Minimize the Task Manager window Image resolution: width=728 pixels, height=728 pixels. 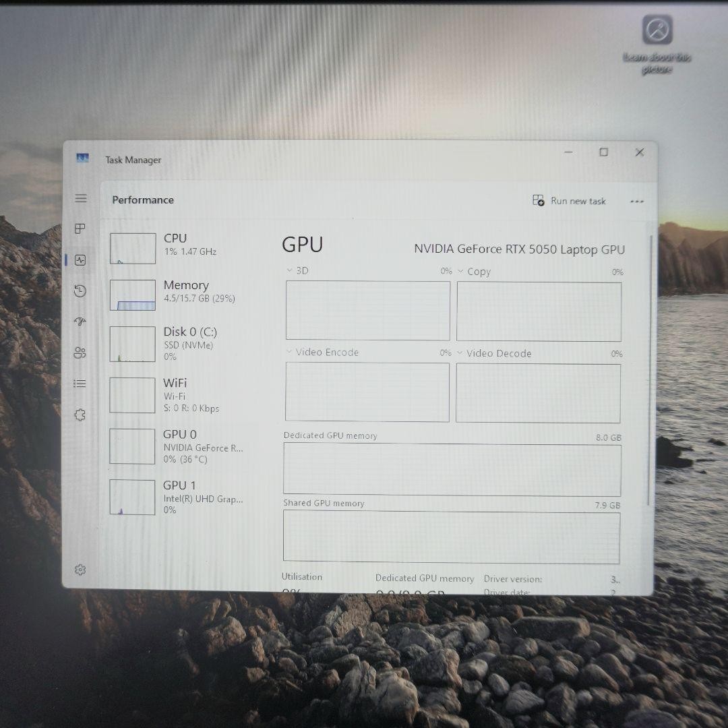click(x=569, y=152)
